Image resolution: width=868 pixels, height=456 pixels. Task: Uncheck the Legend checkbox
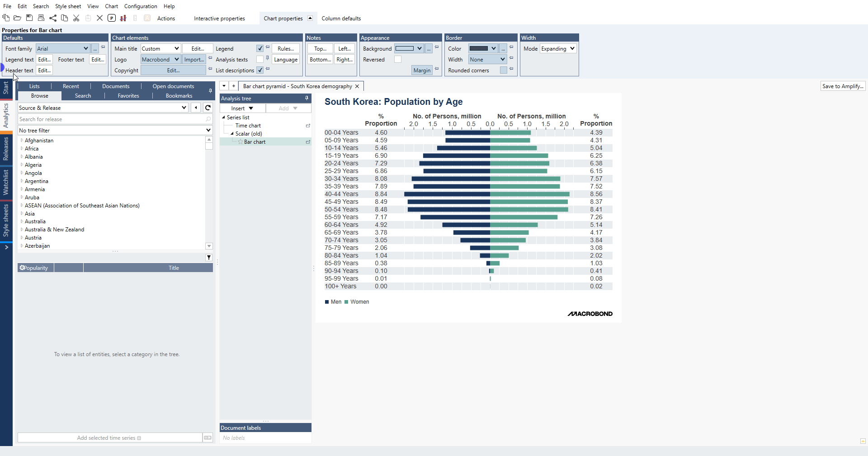click(x=260, y=49)
